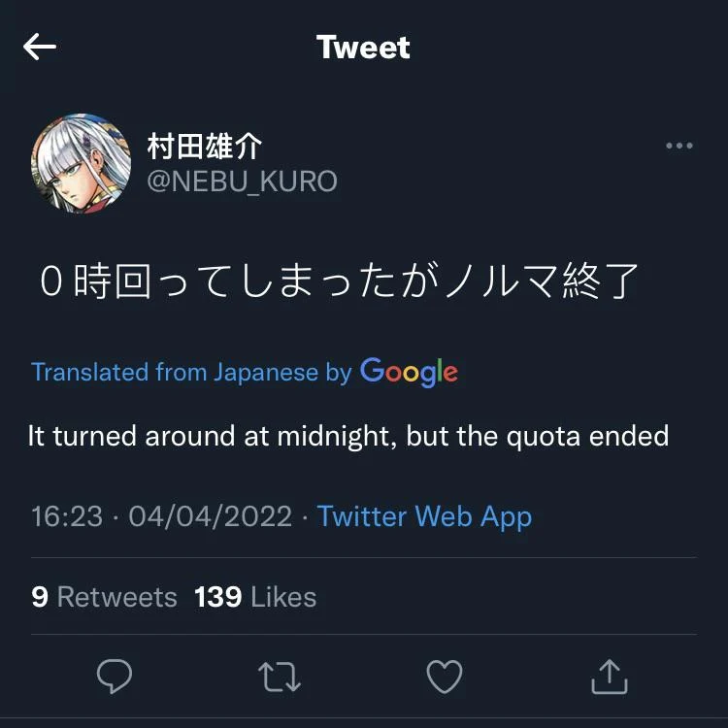Like the tweet with the heart icon
This screenshot has height=728, width=728.
point(445,677)
